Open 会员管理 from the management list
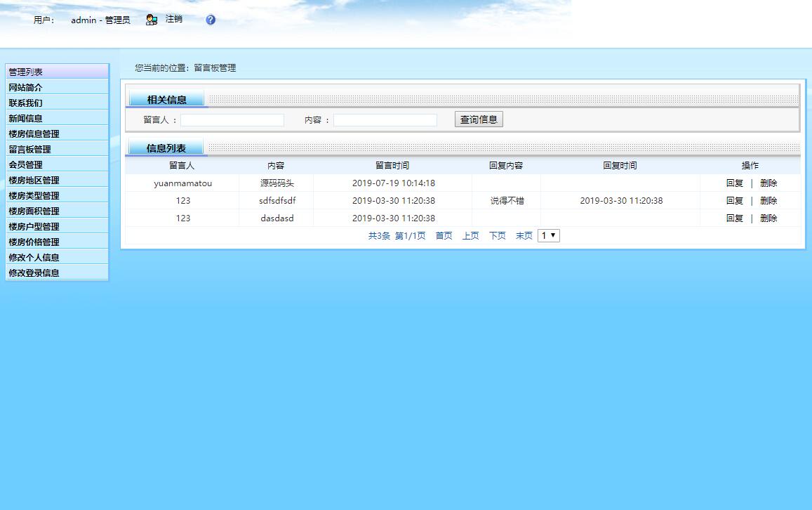 (25, 164)
